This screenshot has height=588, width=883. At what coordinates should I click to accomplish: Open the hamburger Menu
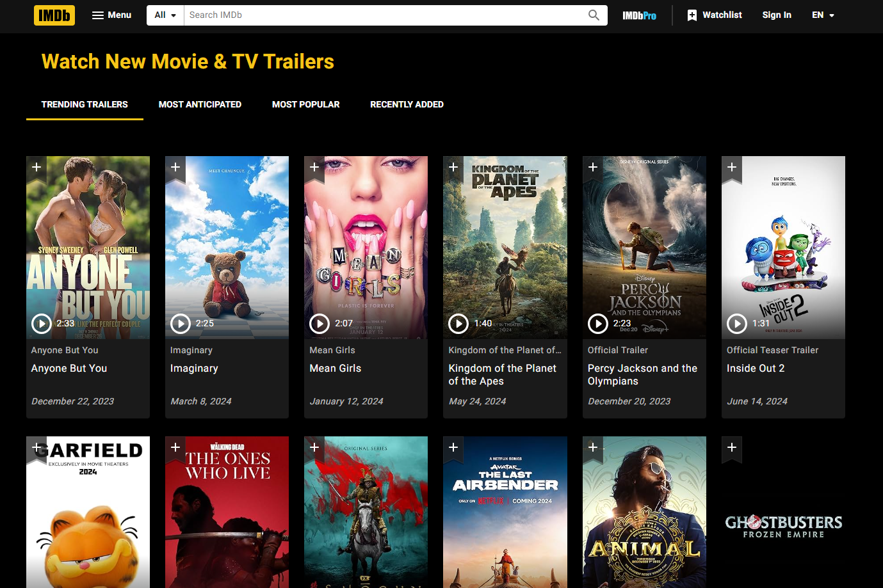pyautogui.click(x=111, y=15)
